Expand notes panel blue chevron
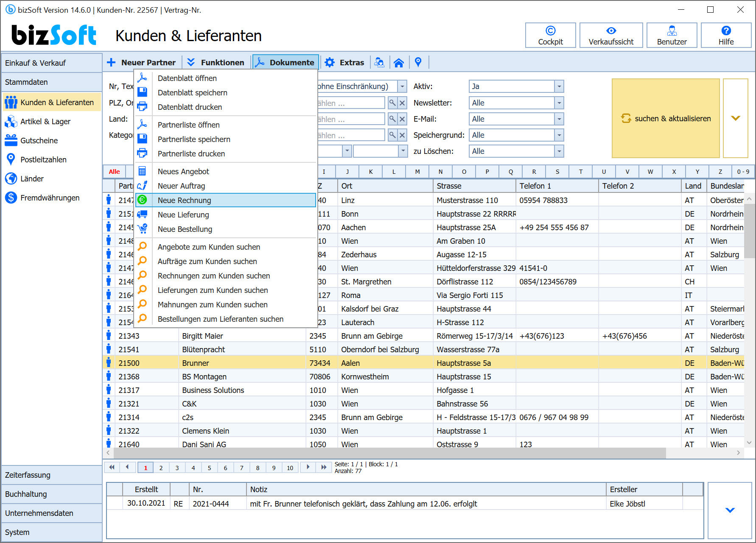 pyautogui.click(x=730, y=510)
